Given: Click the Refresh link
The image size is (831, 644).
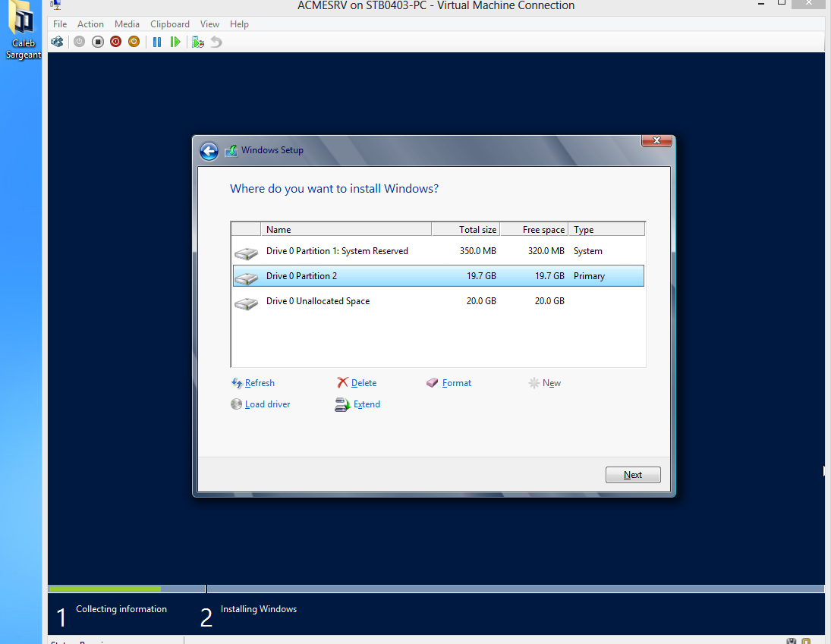Looking at the screenshot, I should pos(260,383).
